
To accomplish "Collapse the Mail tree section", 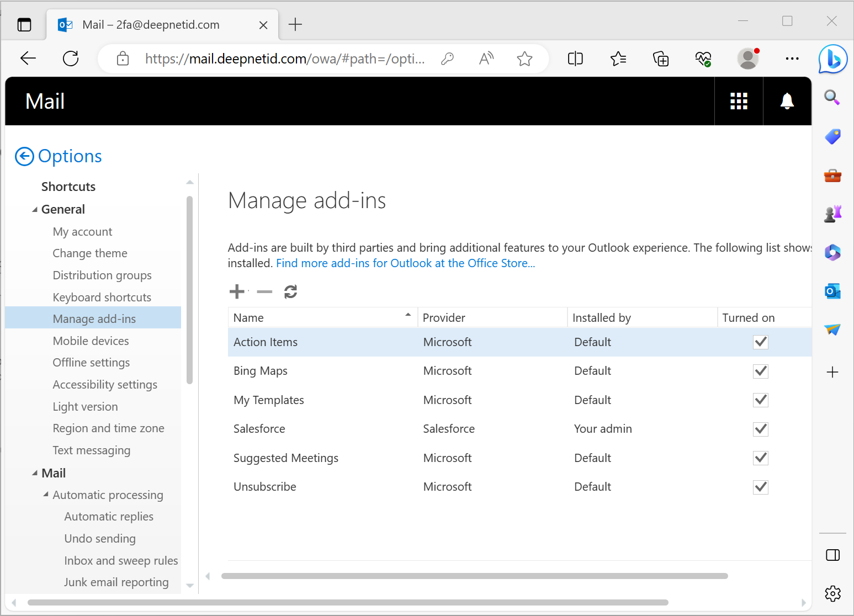I will (35, 473).
